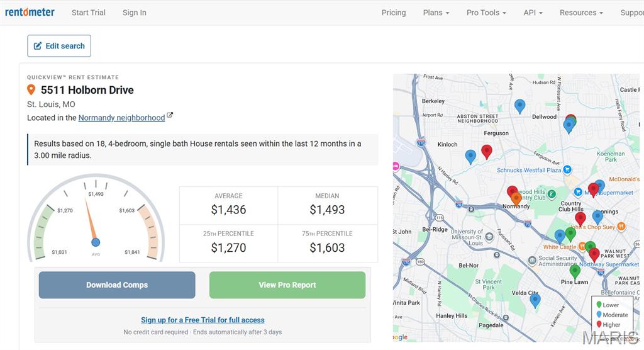Select the red pin below Country Club Hills
The width and height of the screenshot is (644, 350).
click(x=580, y=219)
